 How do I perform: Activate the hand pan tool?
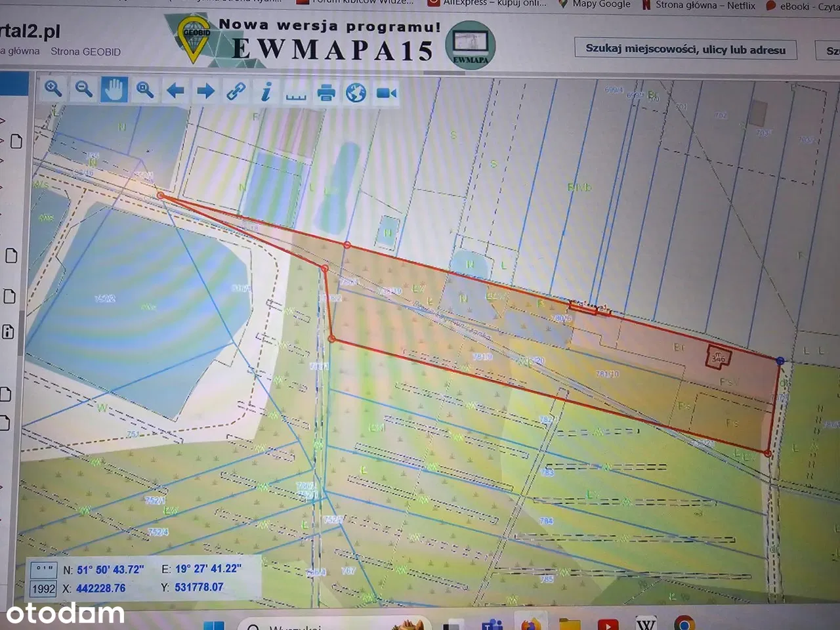(x=114, y=89)
